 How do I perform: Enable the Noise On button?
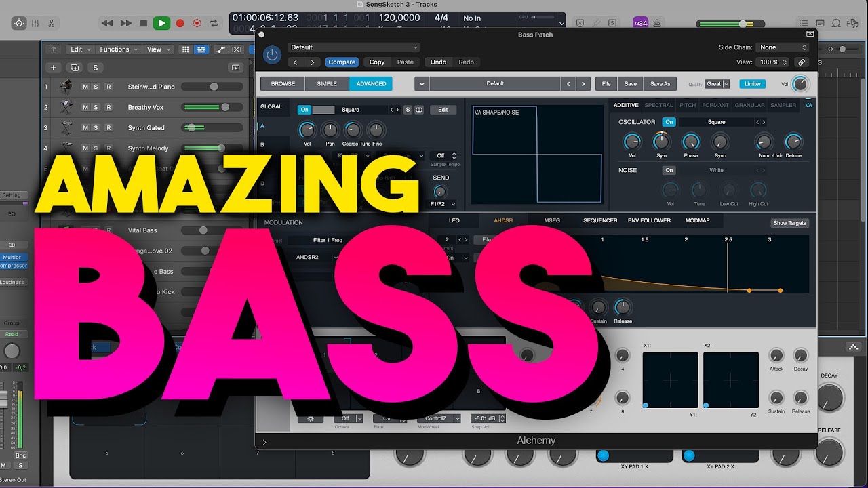(x=669, y=170)
